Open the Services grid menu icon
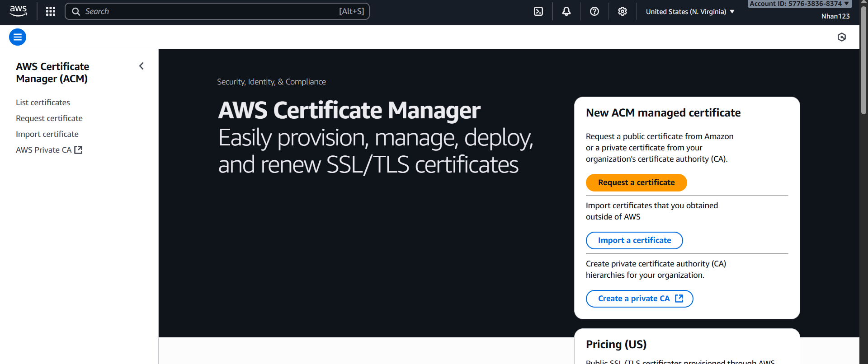The image size is (868, 364). [51, 11]
